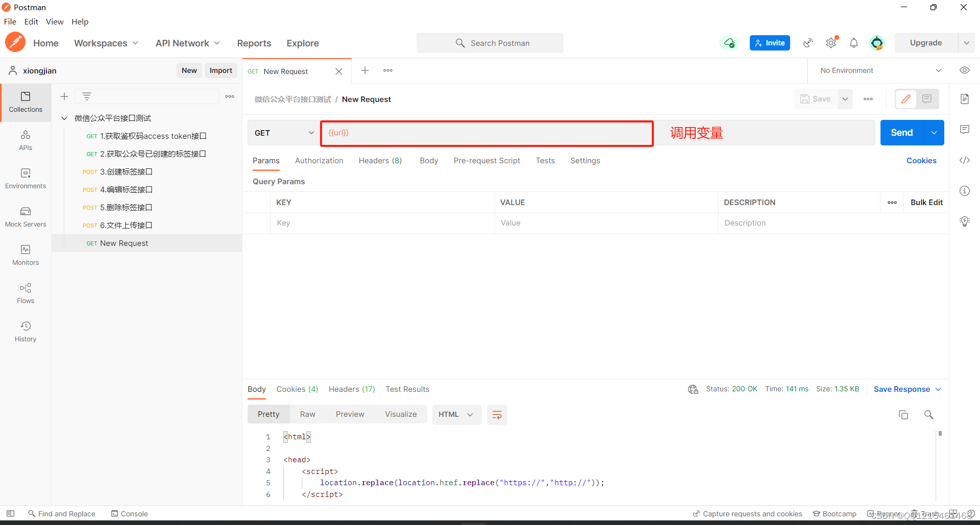Toggle the sidebar from the status bar
Image resolution: width=980 pixels, height=525 pixels.
[x=10, y=514]
